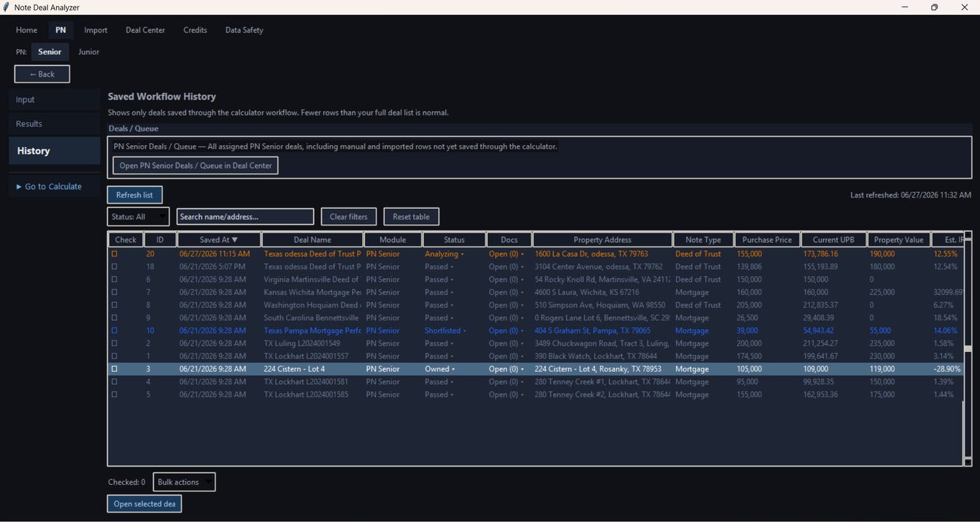Image resolution: width=980 pixels, height=522 pixels.
Task: Click the Module column header
Action: [x=392, y=240]
